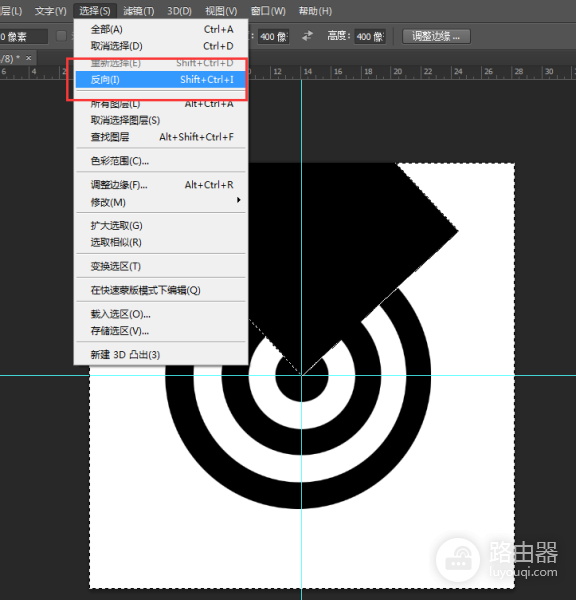576x600 pixels.
Task: Open the 3D(D) menu
Action: pyautogui.click(x=179, y=11)
